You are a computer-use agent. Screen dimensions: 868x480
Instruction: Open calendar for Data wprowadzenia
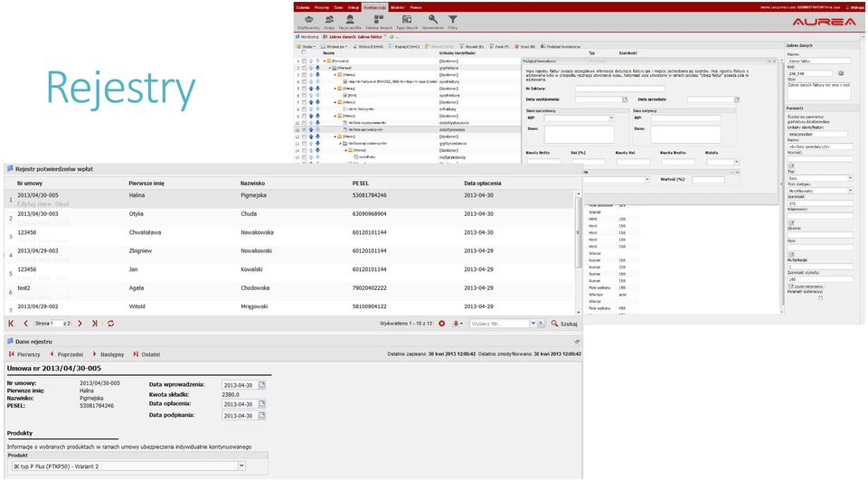point(262,385)
